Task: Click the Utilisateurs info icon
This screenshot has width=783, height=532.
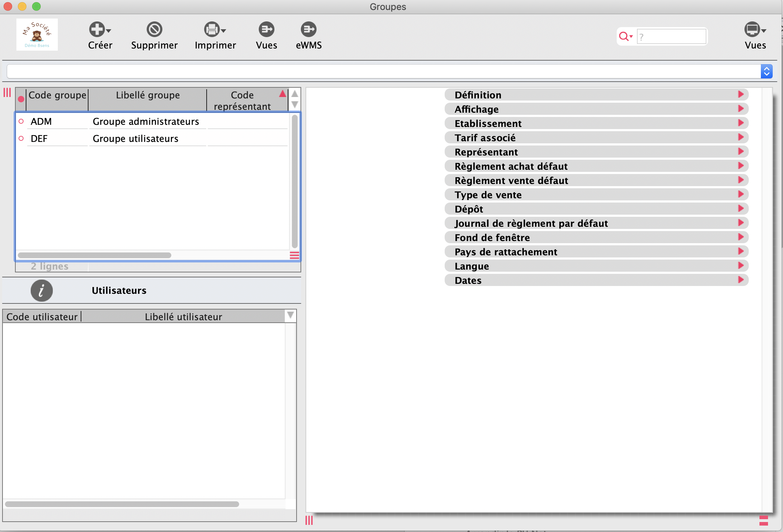Action: click(x=42, y=291)
